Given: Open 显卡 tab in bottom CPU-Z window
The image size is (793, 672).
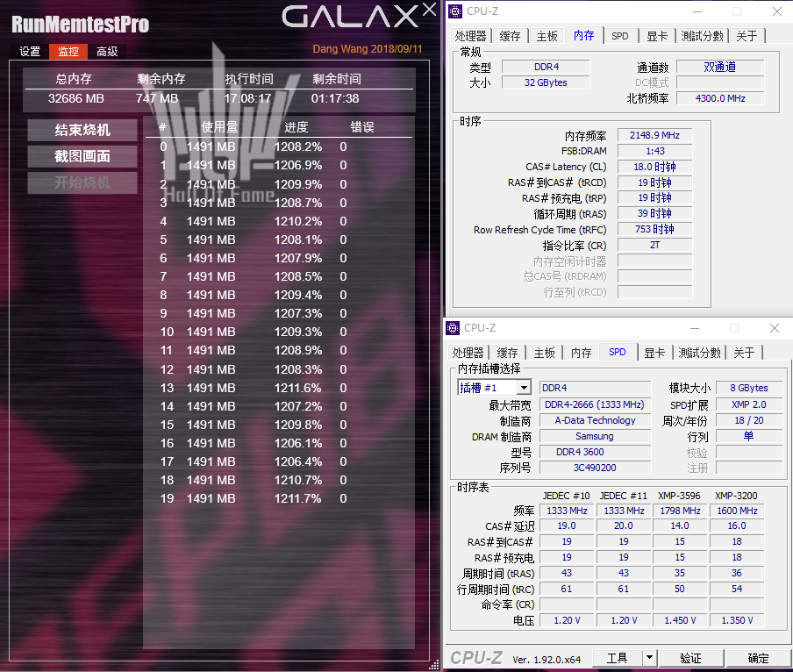Looking at the screenshot, I should point(654,353).
